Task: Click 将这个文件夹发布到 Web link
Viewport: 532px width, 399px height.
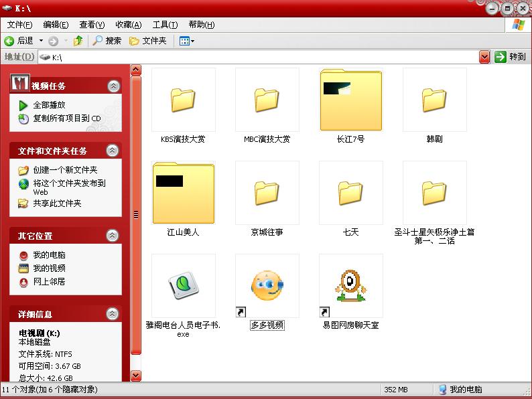Action: click(69, 187)
